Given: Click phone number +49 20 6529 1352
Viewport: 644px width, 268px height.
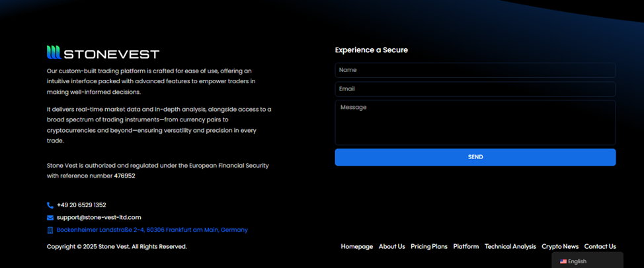Looking at the screenshot, I should tap(81, 205).
